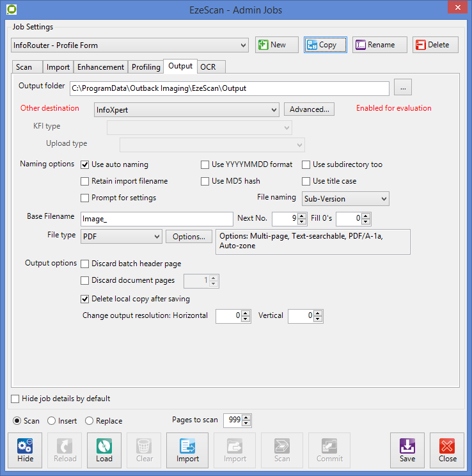The height and width of the screenshot is (476, 472).
Task: Click the enabled Import icon button
Action: point(187,450)
